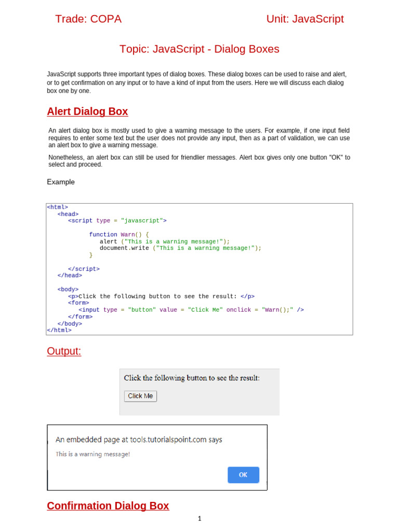The height and width of the screenshot is (532, 399).
Task: Click the 'Trade: COPA' header text
Action: point(88,19)
